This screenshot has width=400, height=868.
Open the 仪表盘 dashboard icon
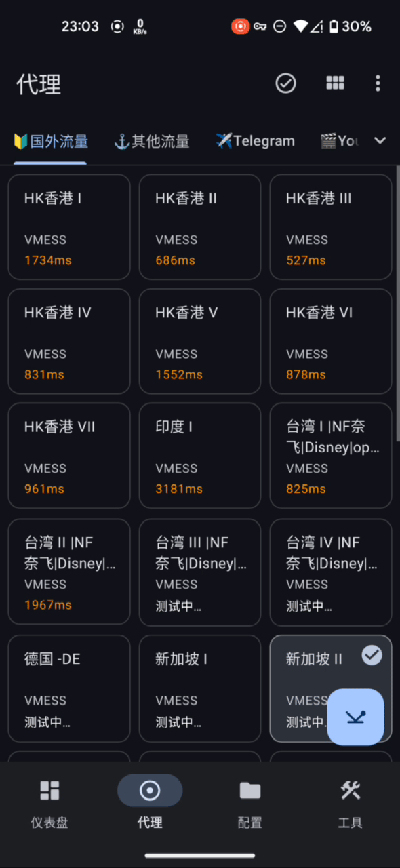pyautogui.click(x=49, y=790)
